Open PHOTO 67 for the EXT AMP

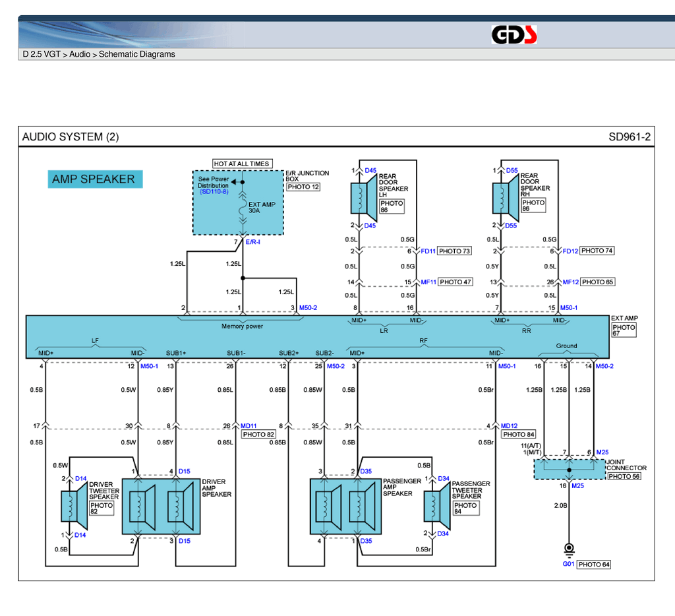click(x=624, y=330)
